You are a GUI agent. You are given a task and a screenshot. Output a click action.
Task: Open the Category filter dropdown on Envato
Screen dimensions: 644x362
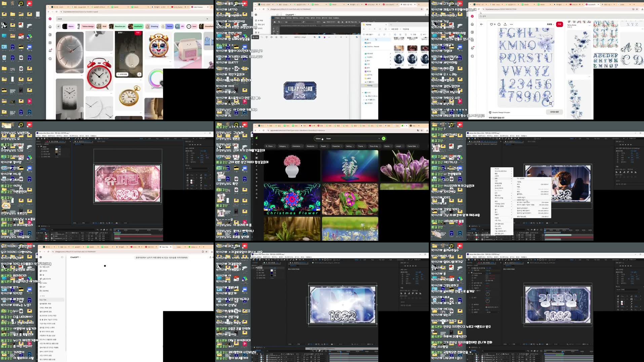click(283, 146)
